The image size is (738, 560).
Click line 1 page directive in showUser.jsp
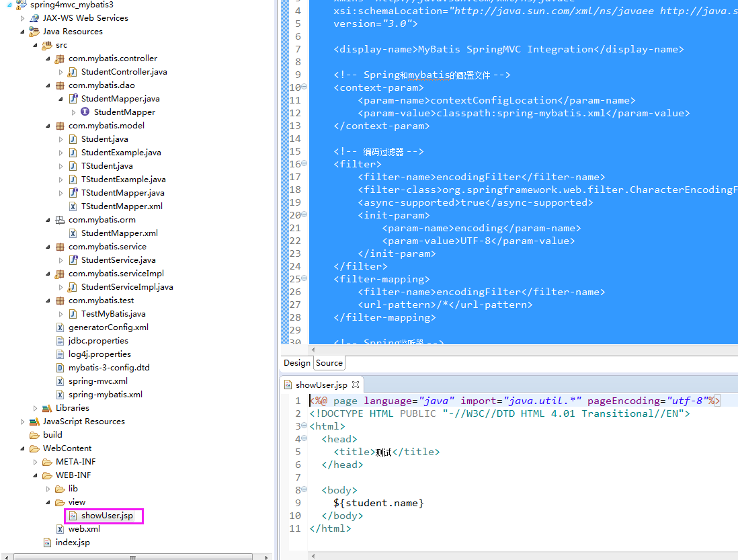[515, 401]
